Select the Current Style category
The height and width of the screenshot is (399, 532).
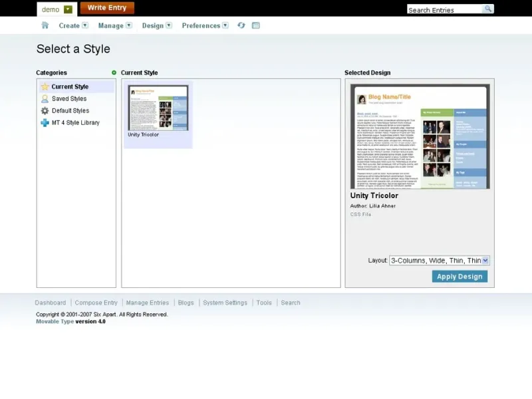coord(76,87)
